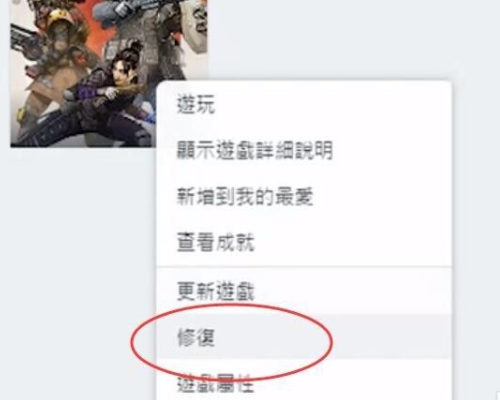Click the 更新遊戲 entry below the separator
The image size is (500, 400).
[x=304, y=291]
